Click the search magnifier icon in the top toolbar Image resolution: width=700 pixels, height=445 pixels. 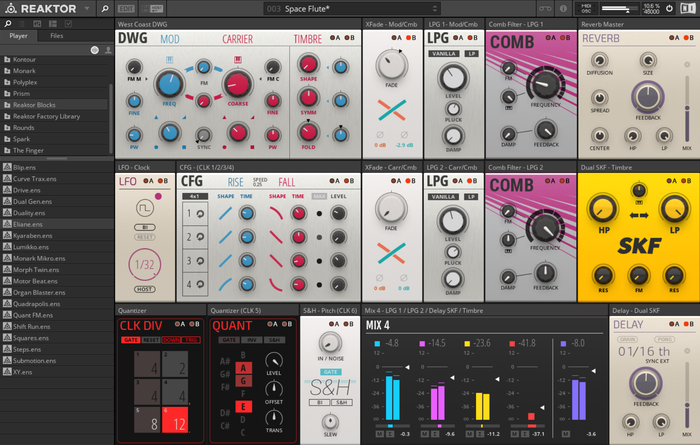105,8
